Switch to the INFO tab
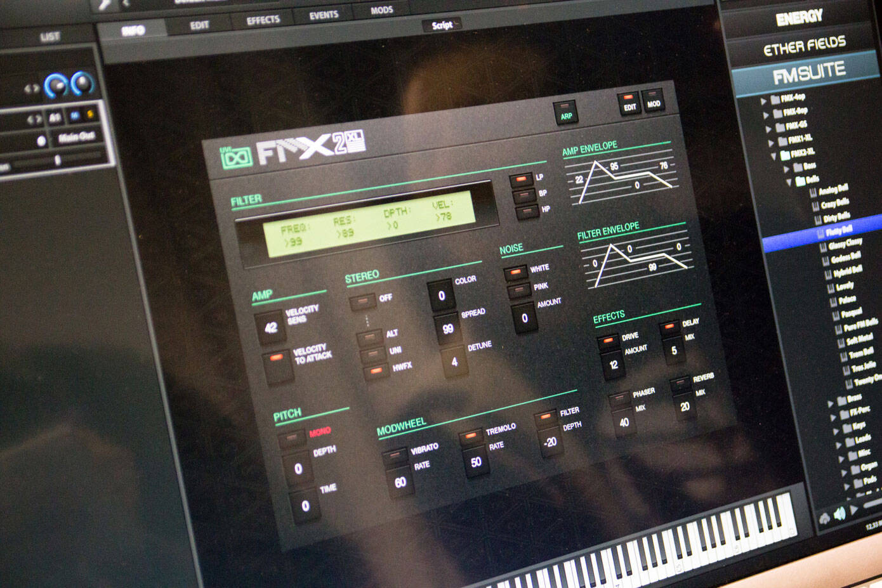This screenshot has height=588, width=882. point(133,30)
